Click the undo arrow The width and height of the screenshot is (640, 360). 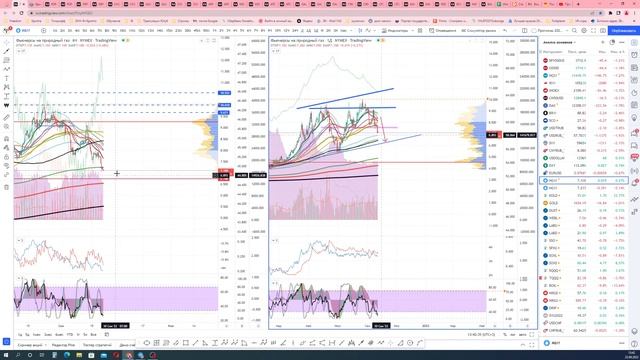(505, 31)
